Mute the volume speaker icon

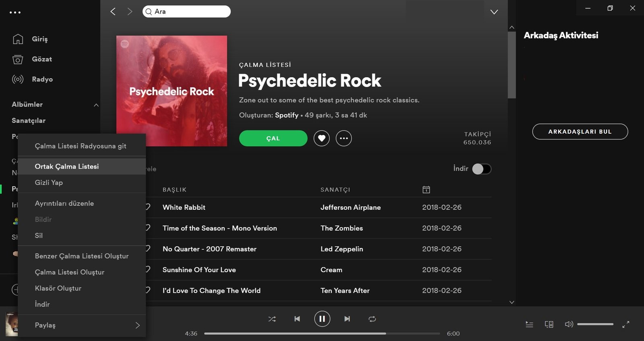point(568,324)
